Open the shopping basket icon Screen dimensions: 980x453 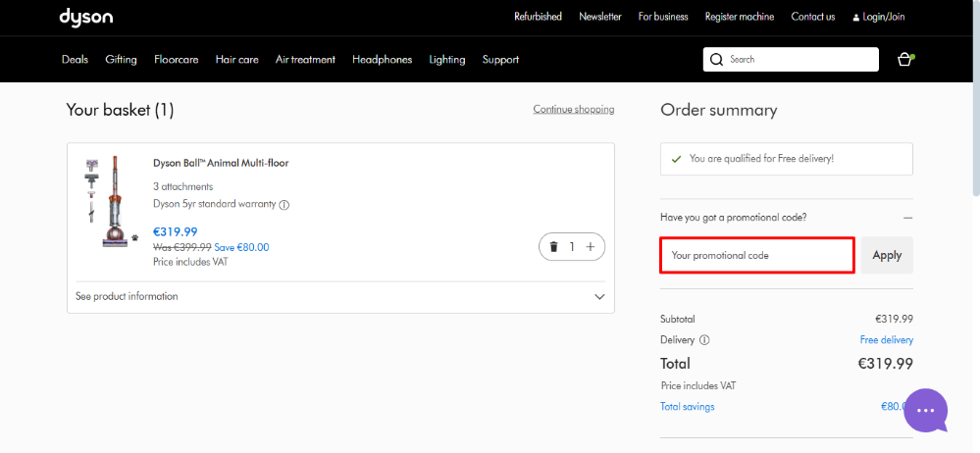(x=904, y=60)
